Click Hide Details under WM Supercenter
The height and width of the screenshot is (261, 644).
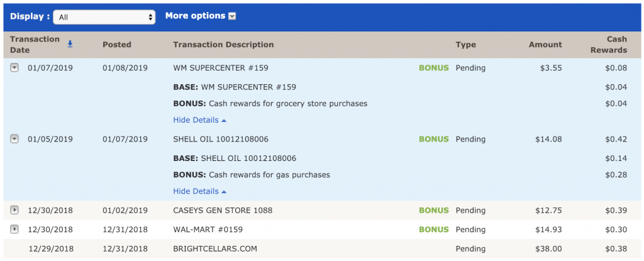[x=199, y=120]
